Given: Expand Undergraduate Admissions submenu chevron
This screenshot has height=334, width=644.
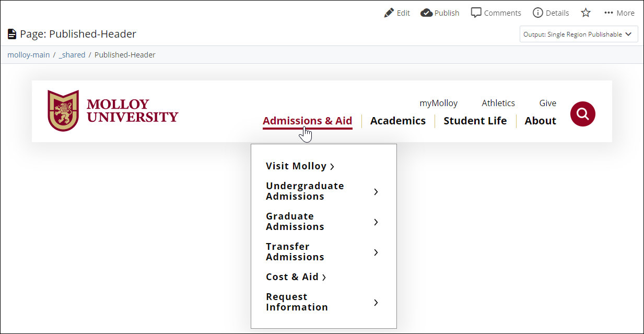Looking at the screenshot, I should coord(376,192).
